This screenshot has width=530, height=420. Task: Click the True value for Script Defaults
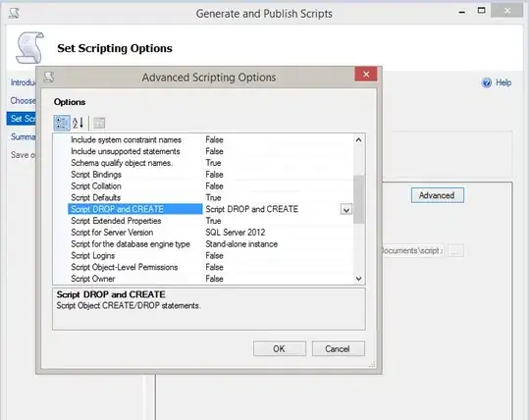pyautogui.click(x=213, y=197)
